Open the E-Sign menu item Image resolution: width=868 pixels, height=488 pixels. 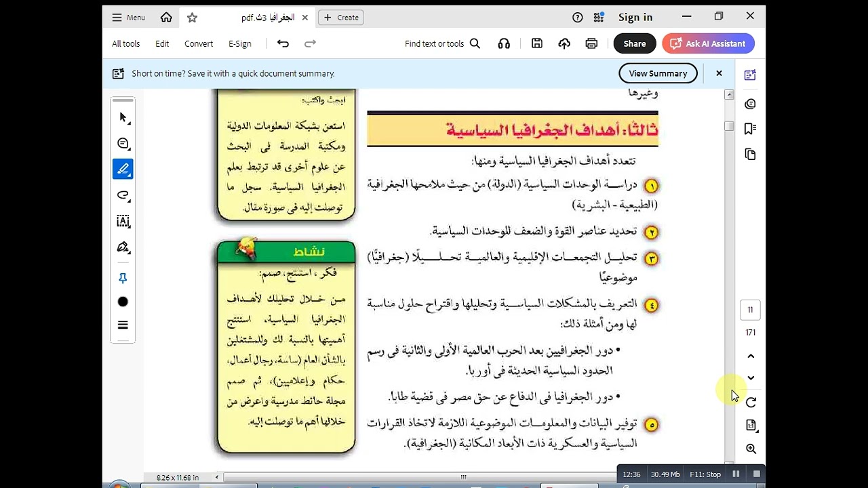coord(240,43)
